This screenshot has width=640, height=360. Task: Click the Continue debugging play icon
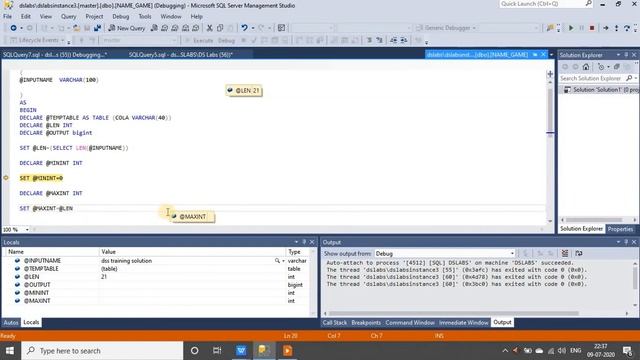coord(571,28)
